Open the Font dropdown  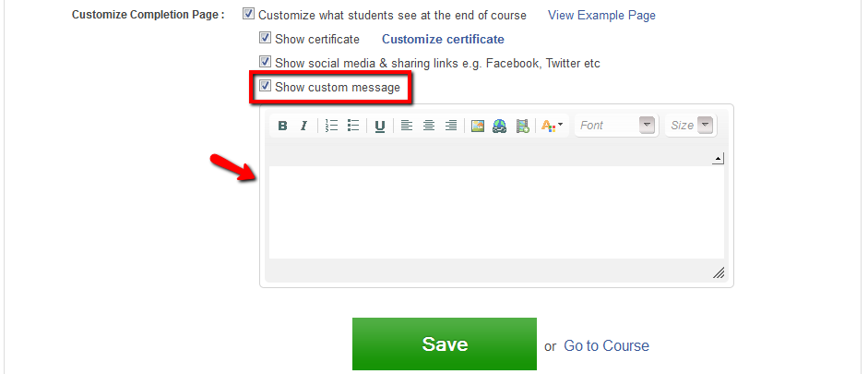pos(615,126)
